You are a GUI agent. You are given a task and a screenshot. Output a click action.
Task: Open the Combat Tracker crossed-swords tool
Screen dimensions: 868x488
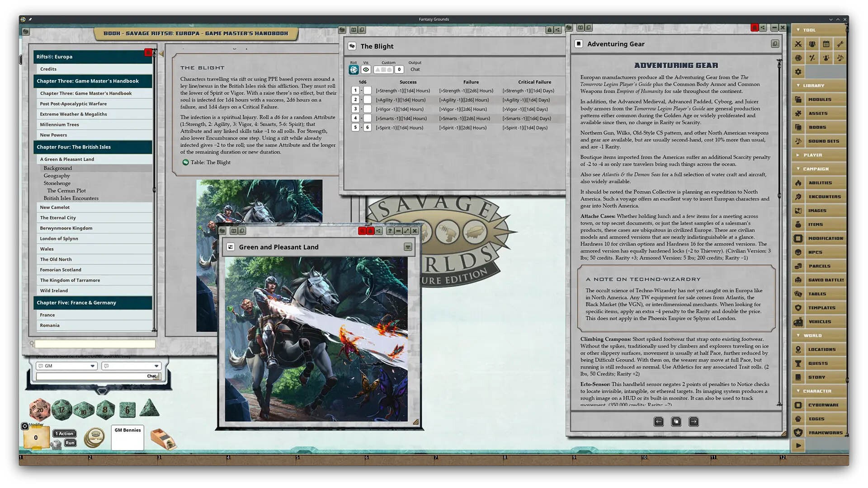pos(798,44)
